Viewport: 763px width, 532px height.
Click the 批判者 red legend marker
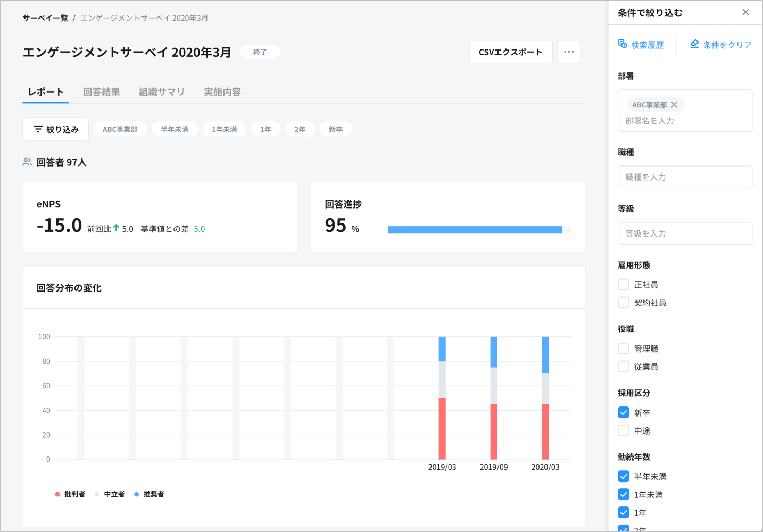[x=57, y=494]
